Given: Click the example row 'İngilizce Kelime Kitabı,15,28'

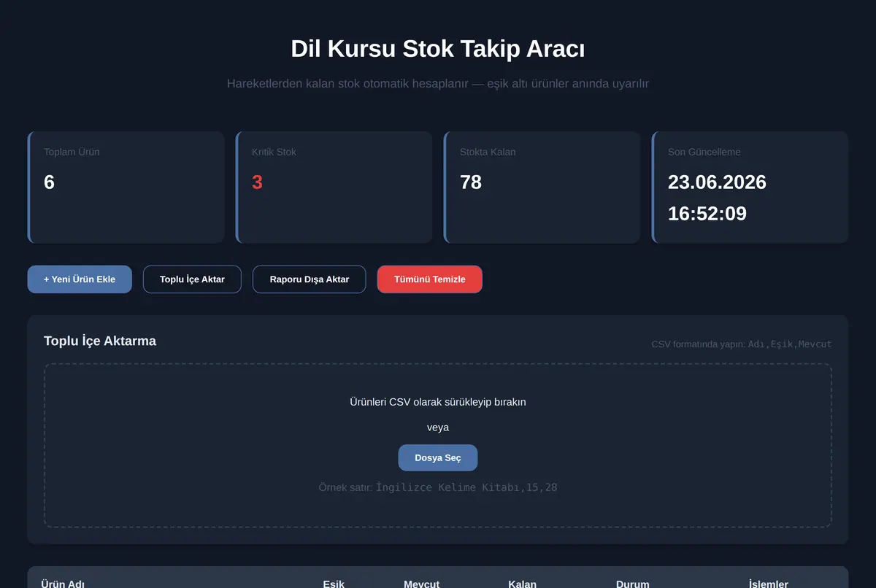Looking at the screenshot, I should (466, 487).
